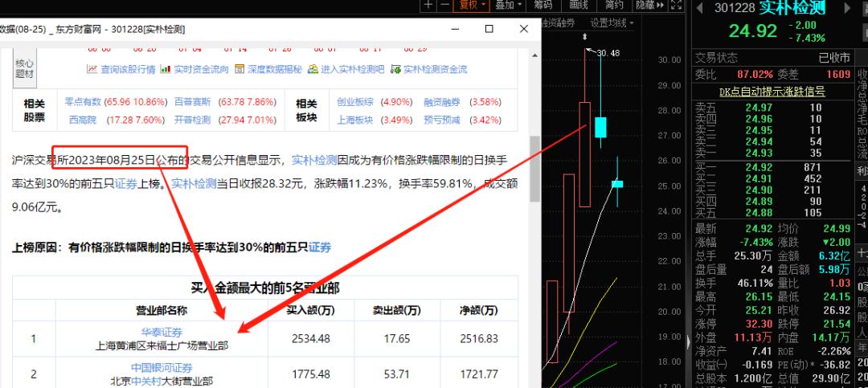This screenshot has height=388, width=868.
Task: Click the bar icon beside 实时资金流向
Action: click(165, 69)
